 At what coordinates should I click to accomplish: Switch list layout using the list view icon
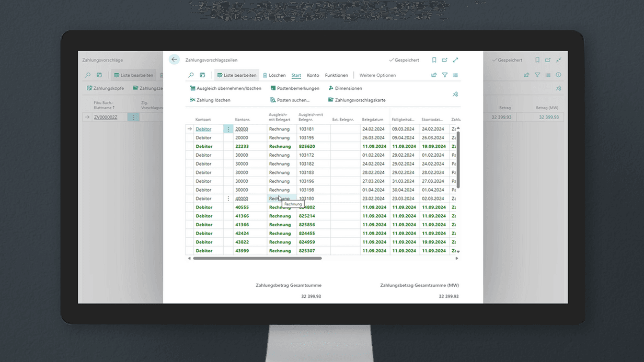[x=455, y=75]
